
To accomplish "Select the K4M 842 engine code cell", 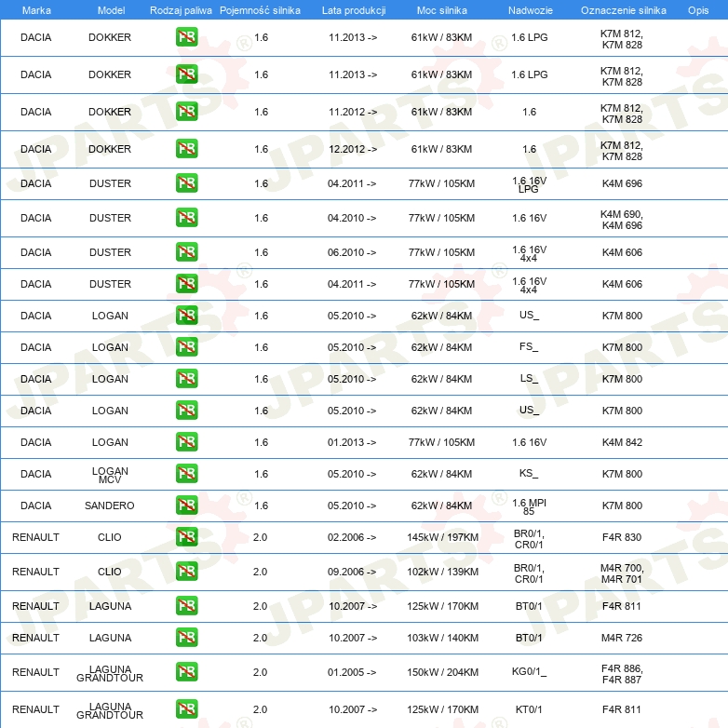I will pos(622,442).
